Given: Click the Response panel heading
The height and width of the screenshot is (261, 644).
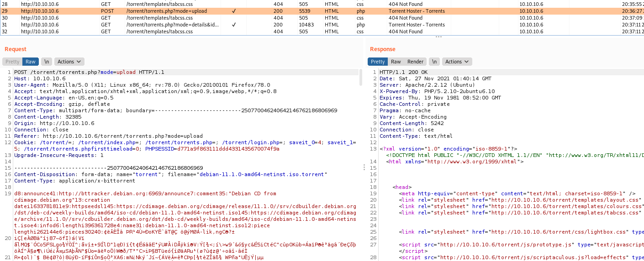Looking at the screenshot, I should (x=383, y=49).
